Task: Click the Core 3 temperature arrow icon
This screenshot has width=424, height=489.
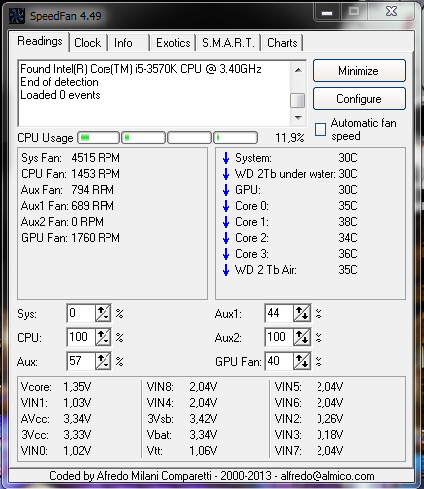Action: [x=226, y=254]
